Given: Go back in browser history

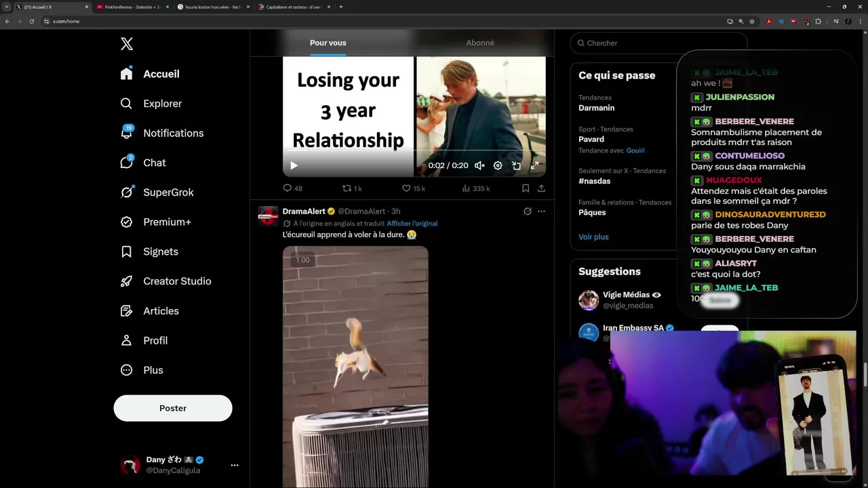Looking at the screenshot, I should (x=7, y=21).
